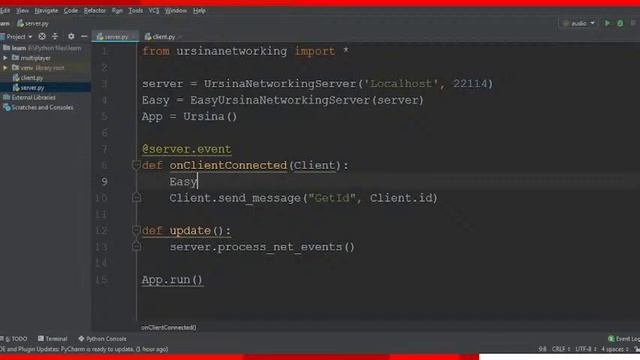The width and height of the screenshot is (640, 360).
Task: Open Project panel settings gear
Action: click(71, 36)
